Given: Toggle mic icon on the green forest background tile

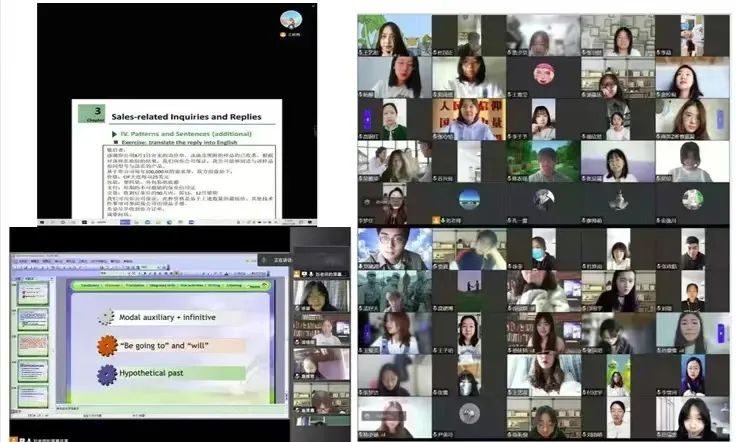Looking at the screenshot, I should 511,179.
